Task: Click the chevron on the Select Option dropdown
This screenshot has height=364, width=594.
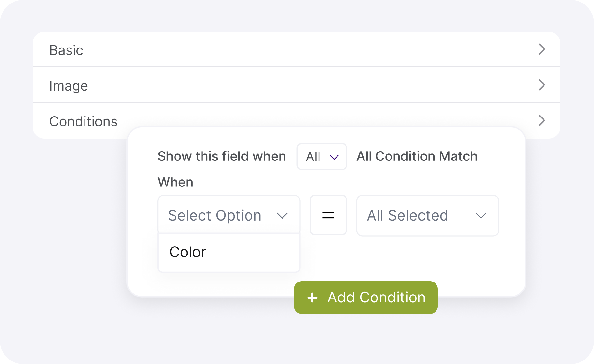Action: pos(282,215)
